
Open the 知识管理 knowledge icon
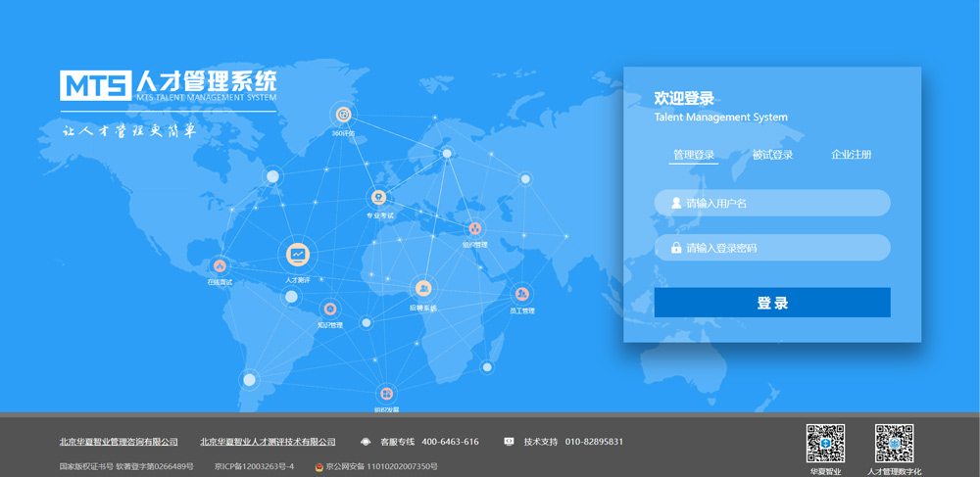point(330,309)
